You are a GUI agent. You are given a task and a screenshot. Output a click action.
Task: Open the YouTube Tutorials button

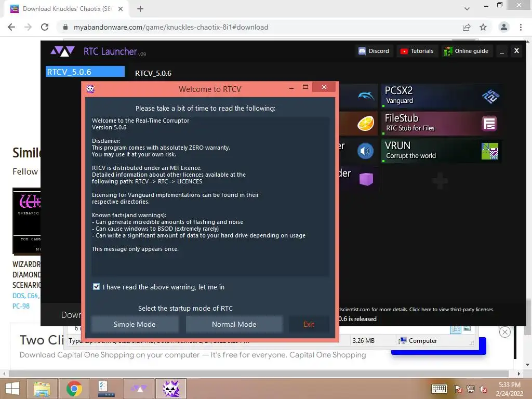tap(417, 51)
